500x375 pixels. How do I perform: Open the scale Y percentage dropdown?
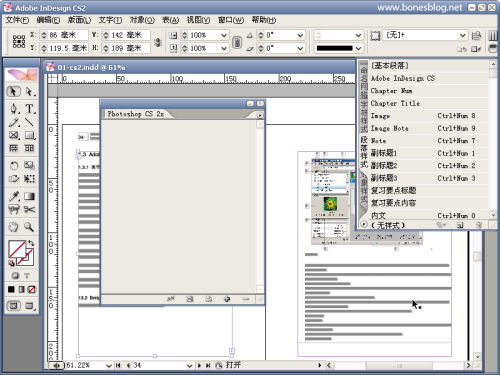[224, 49]
